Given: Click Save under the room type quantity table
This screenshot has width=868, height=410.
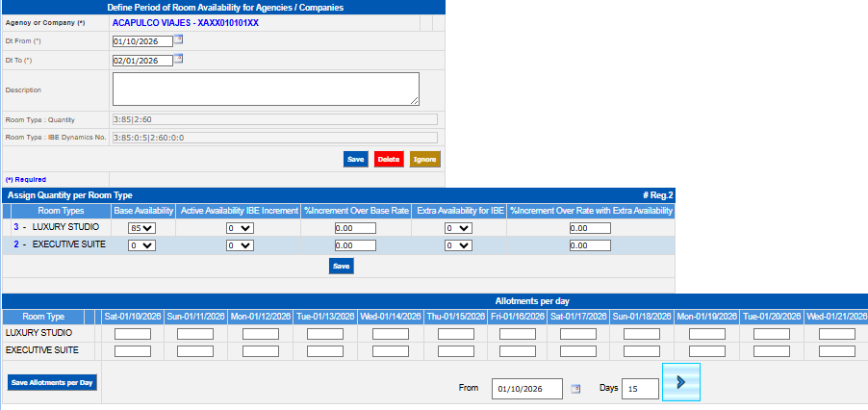Looking at the screenshot, I should [341, 266].
